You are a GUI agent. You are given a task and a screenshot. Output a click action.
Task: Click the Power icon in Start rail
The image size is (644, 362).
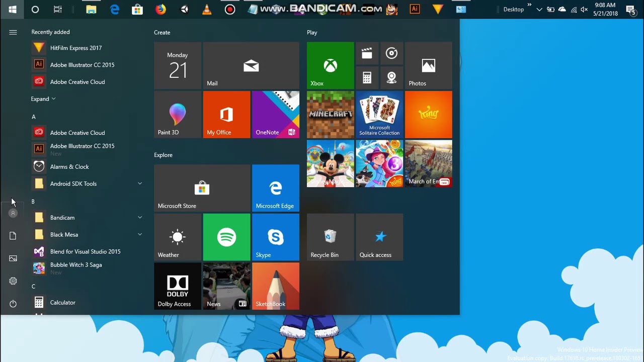[13, 304]
